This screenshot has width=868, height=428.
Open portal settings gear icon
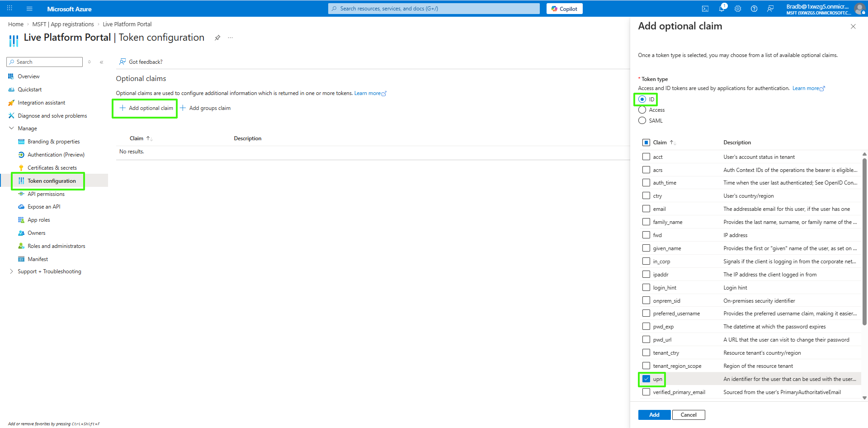[738, 9]
